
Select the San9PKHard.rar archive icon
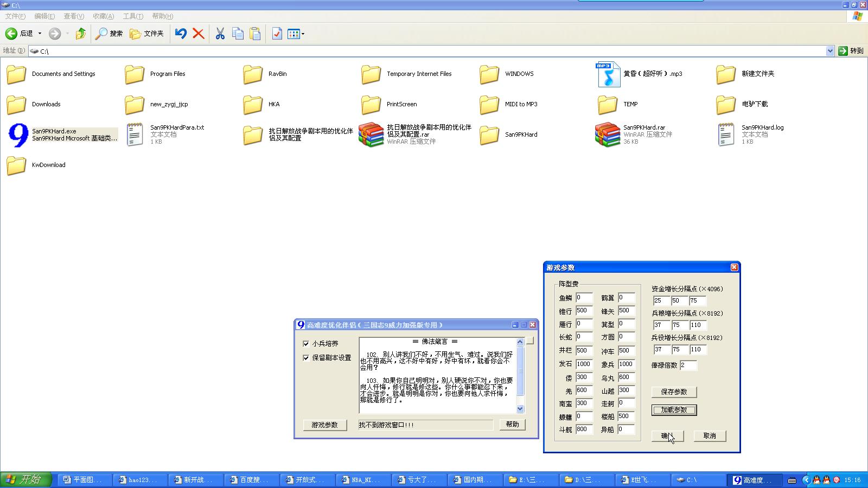(x=607, y=135)
